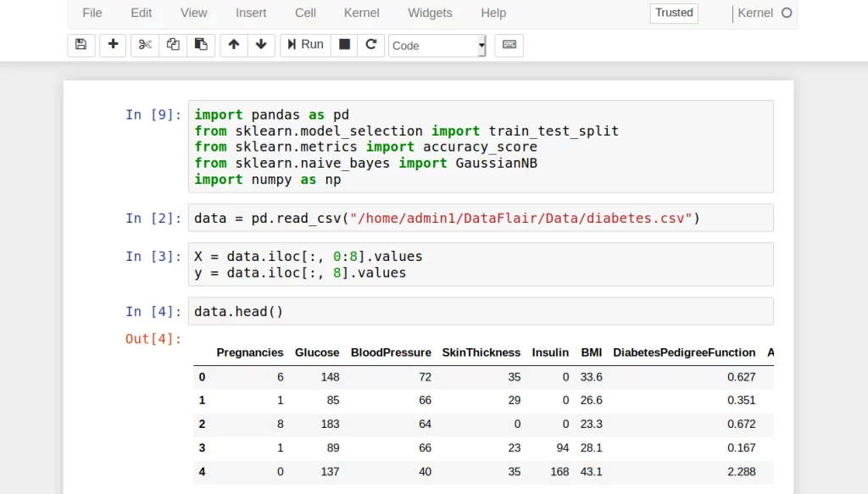Open the Kernel menu
This screenshot has width=868, height=494.
(x=362, y=13)
